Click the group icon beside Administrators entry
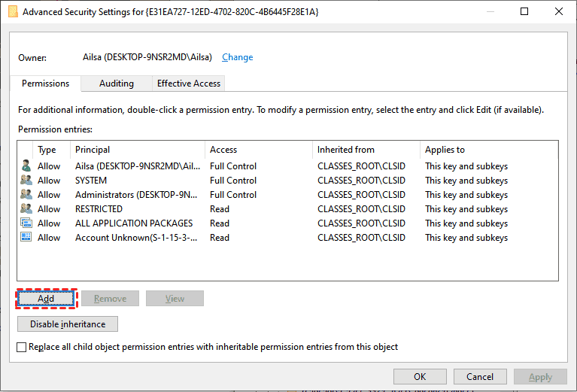 pos(26,195)
